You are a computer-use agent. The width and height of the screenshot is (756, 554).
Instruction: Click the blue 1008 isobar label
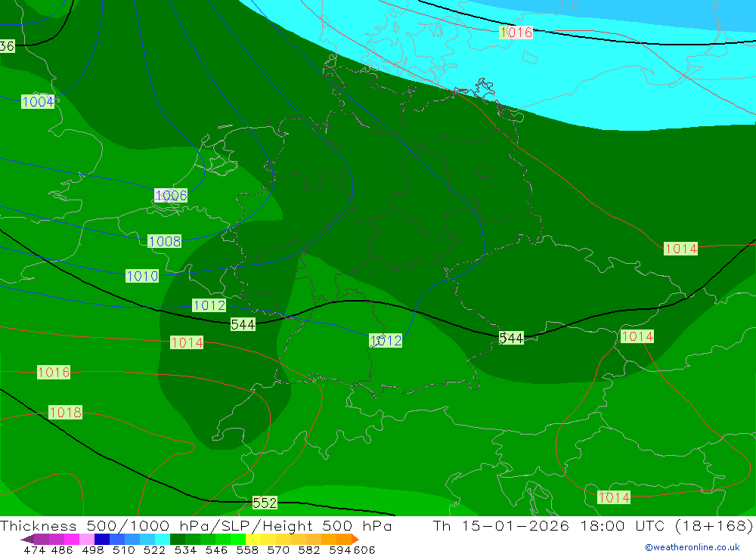(x=164, y=241)
